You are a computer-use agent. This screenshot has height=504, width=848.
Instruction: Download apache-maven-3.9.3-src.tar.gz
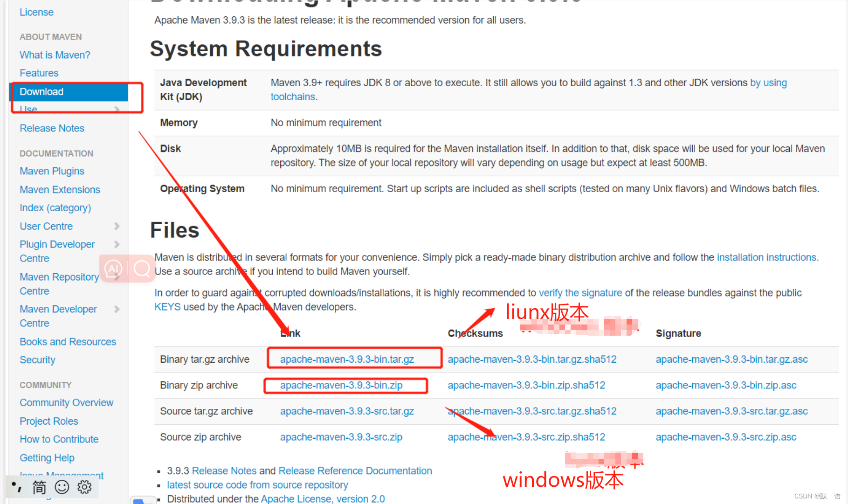[x=347, y=411]
